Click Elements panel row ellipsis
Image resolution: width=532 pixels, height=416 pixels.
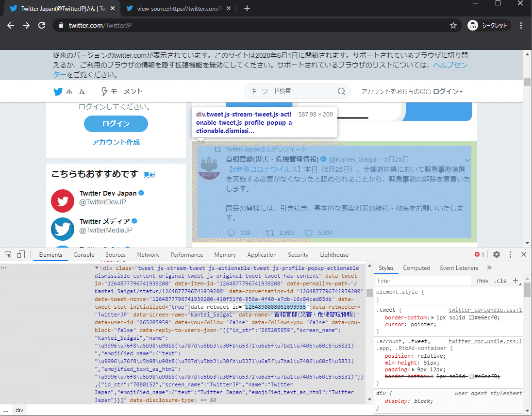(4, 268)
